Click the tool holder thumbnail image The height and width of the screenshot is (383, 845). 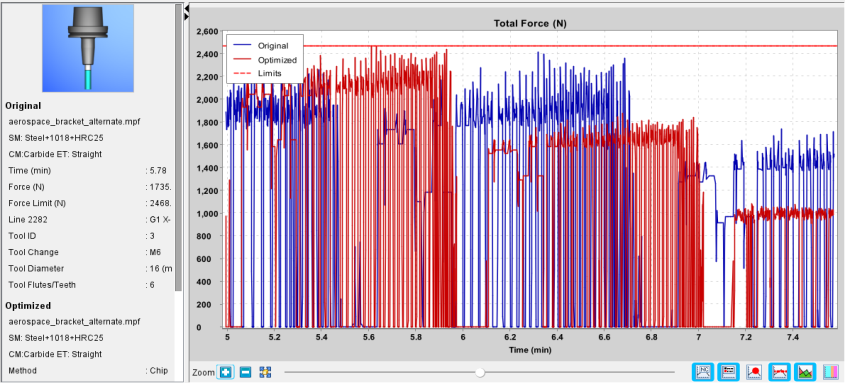(88, 48)
